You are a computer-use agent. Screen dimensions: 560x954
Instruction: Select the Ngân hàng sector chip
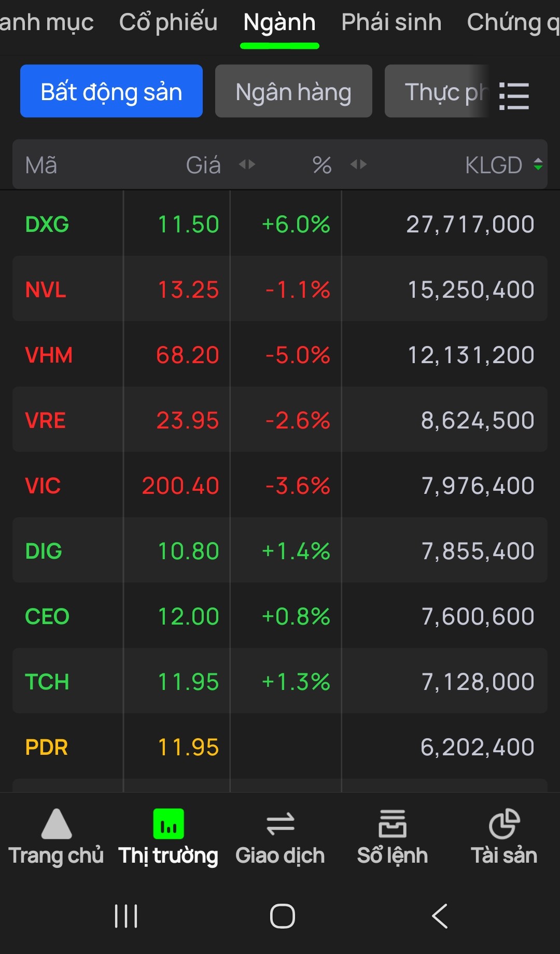(293, 91)
